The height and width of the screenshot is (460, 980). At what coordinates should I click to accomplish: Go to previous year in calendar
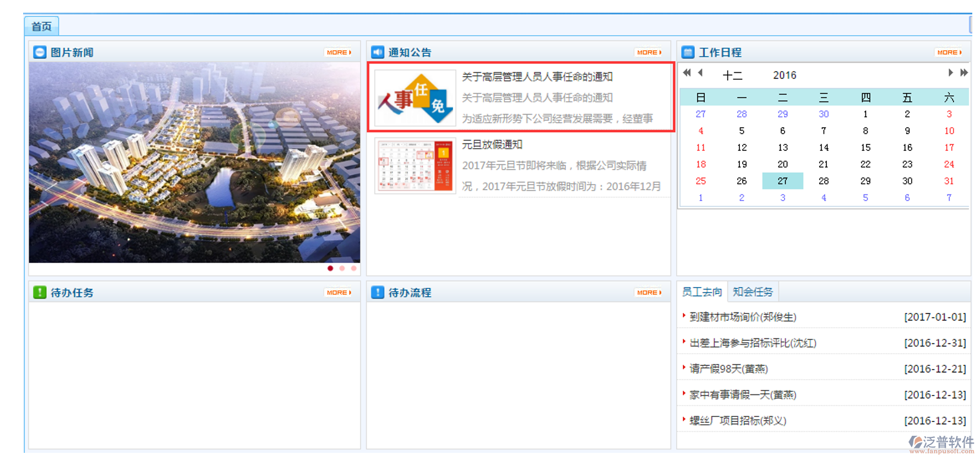687,73
